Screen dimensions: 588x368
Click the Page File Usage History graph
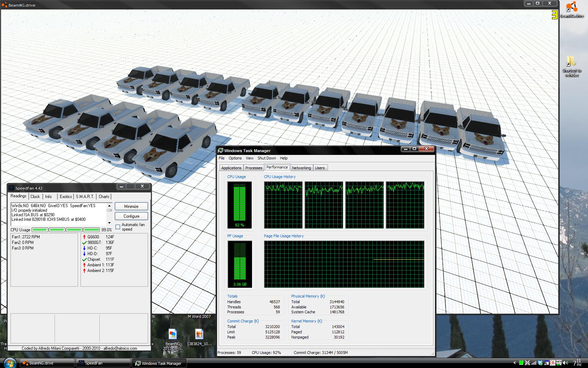[344, 264]
